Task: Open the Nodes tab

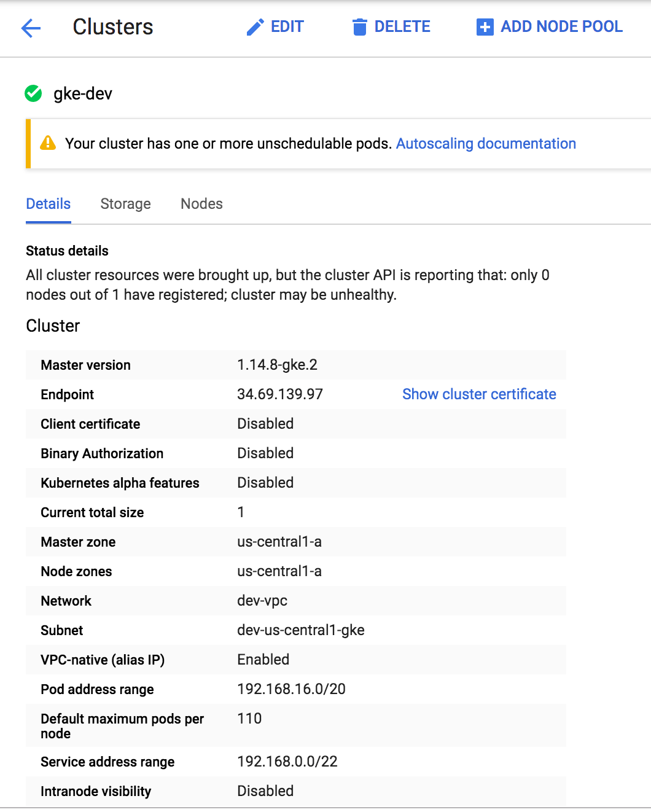Action: (x=201, y=204)
